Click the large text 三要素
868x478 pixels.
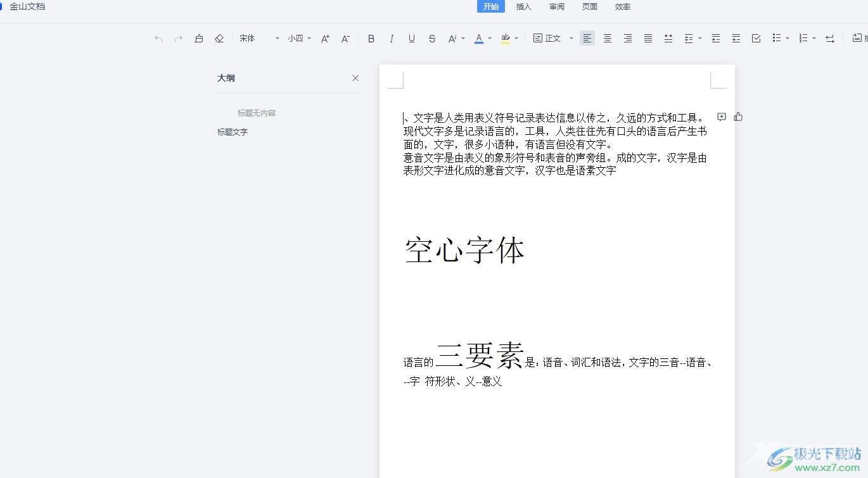[x=480, y=355]
